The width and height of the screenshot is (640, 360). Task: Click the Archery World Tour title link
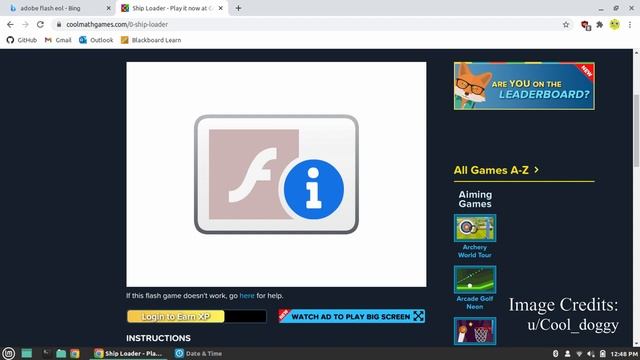[475, 251]
